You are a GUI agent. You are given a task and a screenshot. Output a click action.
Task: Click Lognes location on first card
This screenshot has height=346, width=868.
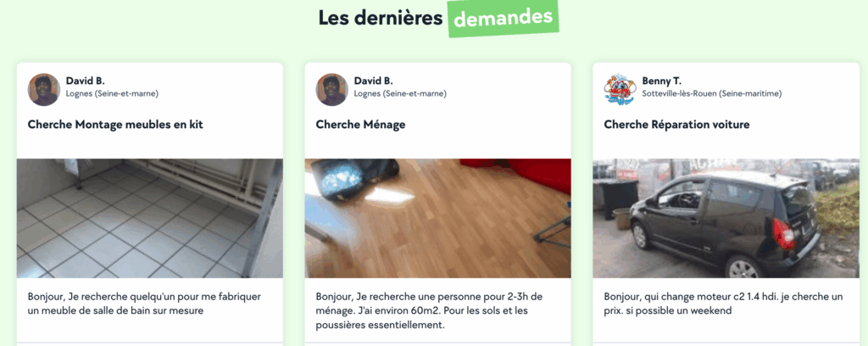point(112,94)
